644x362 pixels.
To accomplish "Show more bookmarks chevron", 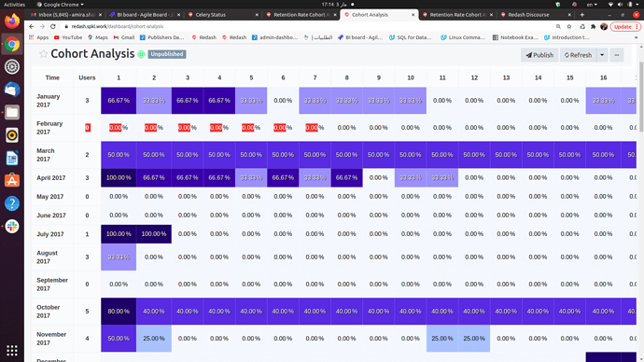I will click(x=636, y=37).
